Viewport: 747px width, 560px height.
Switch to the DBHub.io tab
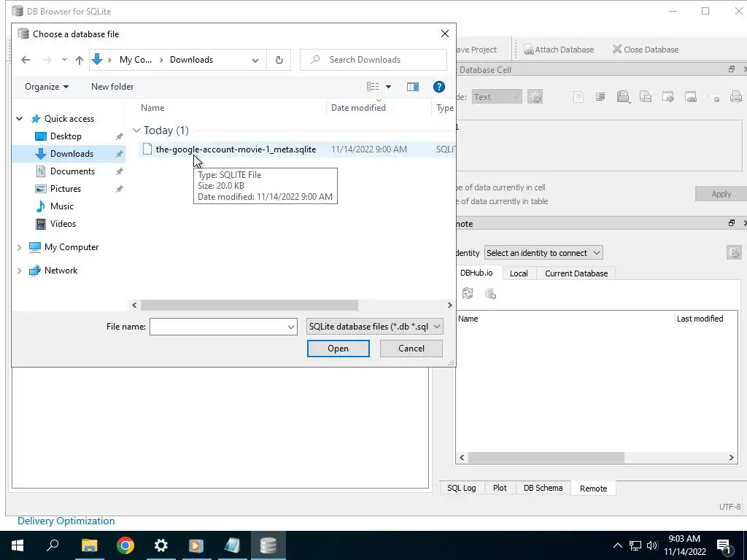(x=476, y=273)
